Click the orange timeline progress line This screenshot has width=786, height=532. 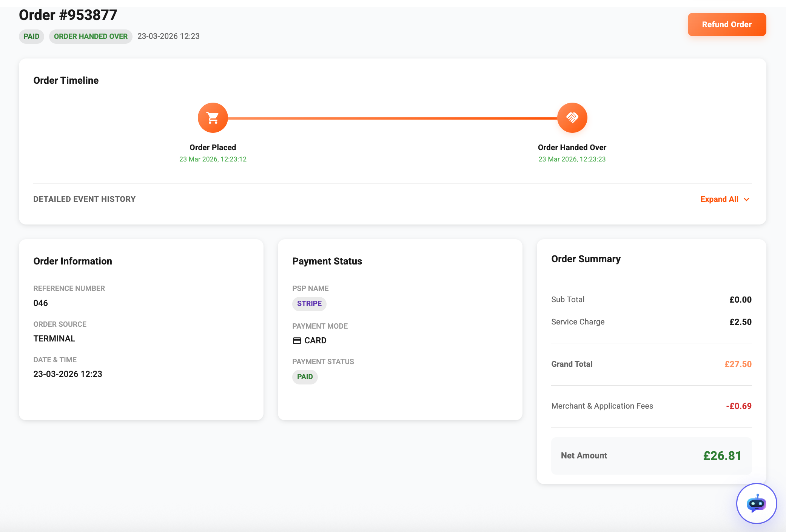pos(393,118)
